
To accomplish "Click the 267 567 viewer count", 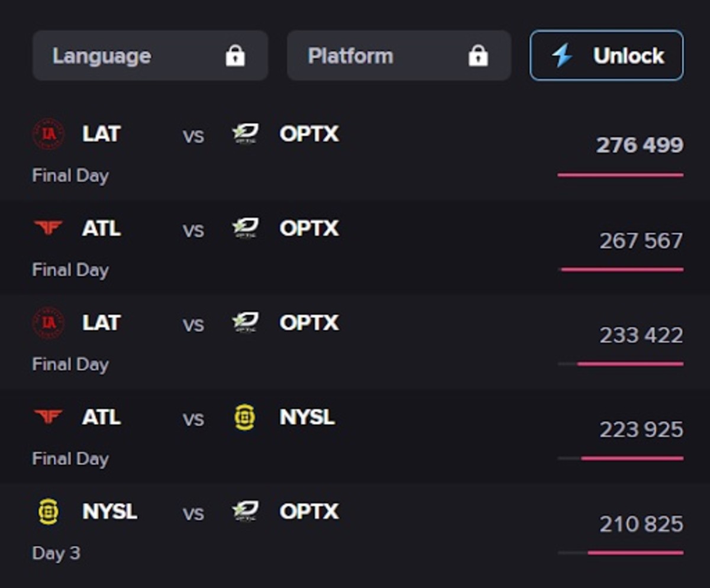I will pyautogui.click(x=641, y=241).
